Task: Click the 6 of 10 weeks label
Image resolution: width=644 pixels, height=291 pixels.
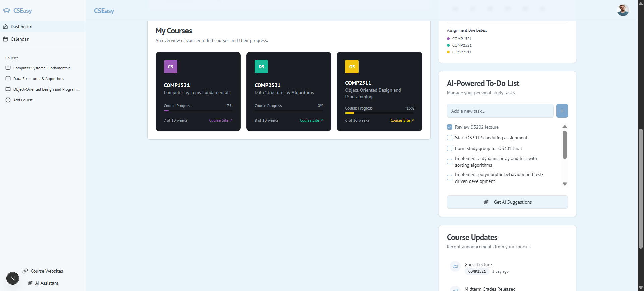Action: tap(357, 120)
